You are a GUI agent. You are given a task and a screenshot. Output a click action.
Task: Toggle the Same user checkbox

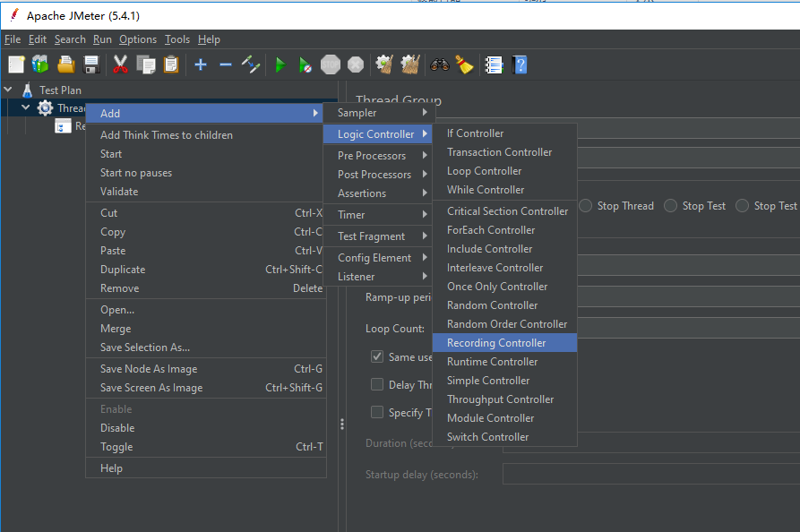coord(377,356)
